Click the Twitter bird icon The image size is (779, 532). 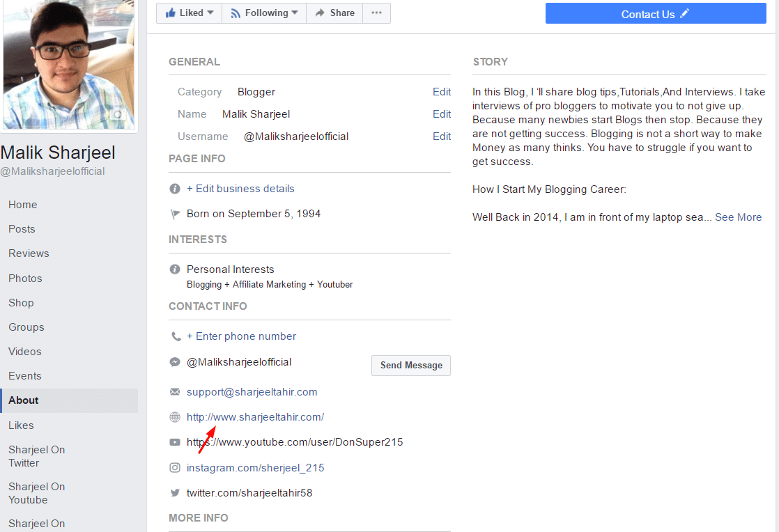click(175, 493)
